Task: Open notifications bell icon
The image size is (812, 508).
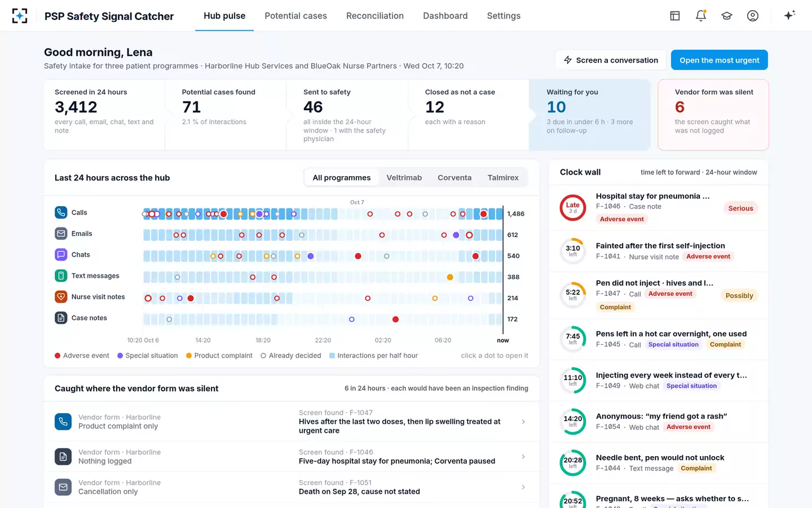Action: (x=701, y=16)
